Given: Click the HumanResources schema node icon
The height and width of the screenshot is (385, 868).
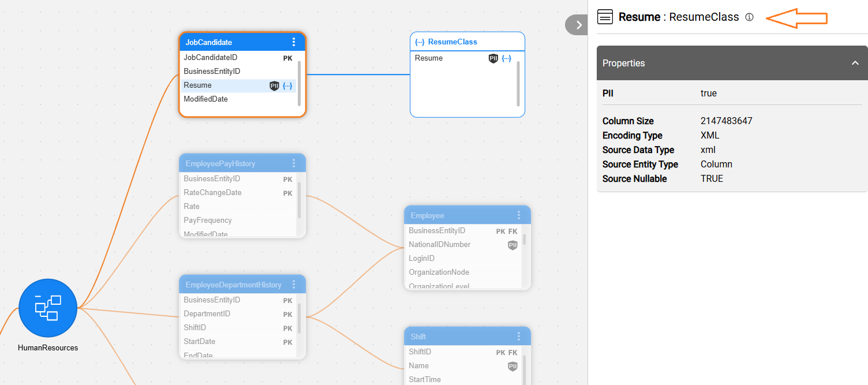Looking at the screenshot, I should click(x=48, y=308).
